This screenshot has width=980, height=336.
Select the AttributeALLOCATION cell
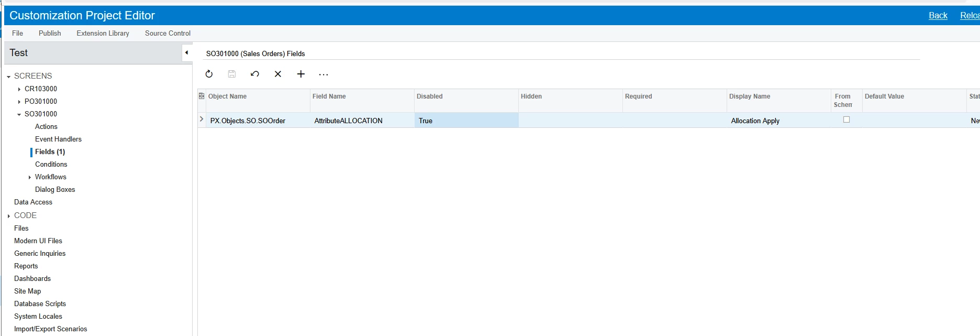(362, 121)
